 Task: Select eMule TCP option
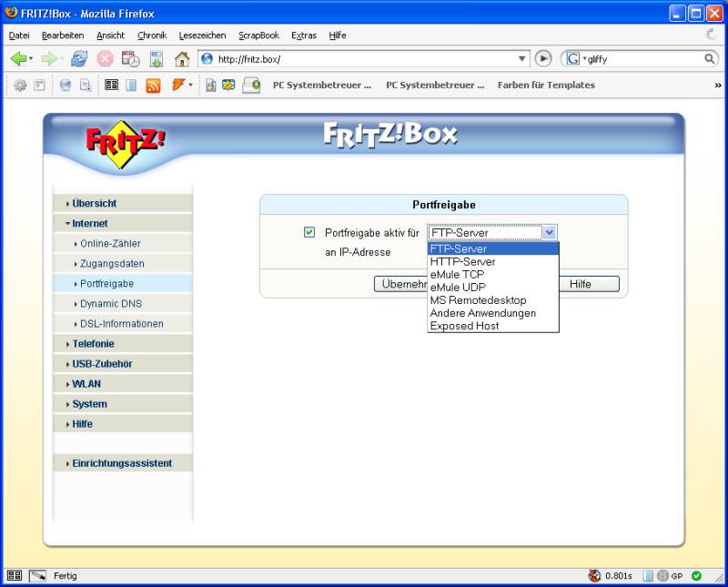click(492, 275)
